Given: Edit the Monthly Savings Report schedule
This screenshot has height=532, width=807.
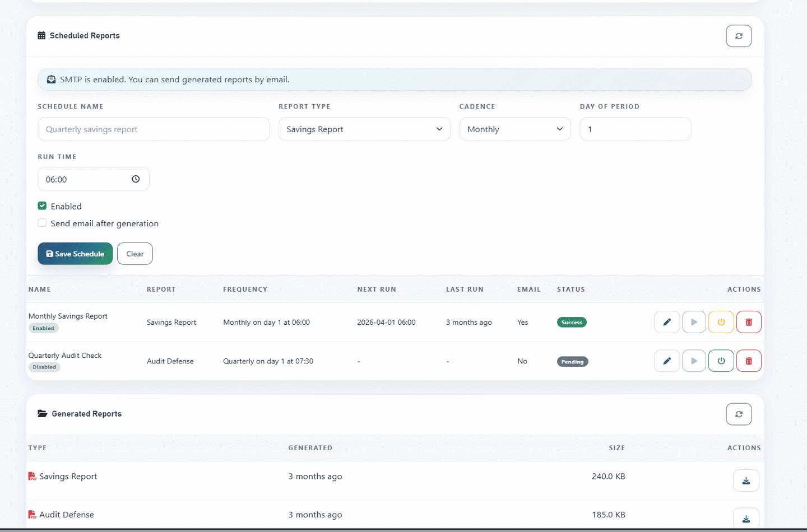Looking at the screenshot, I should 667,322.
